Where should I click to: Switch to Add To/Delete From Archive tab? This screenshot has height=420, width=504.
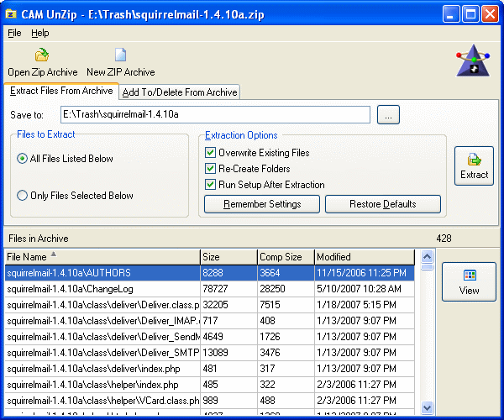180,92
